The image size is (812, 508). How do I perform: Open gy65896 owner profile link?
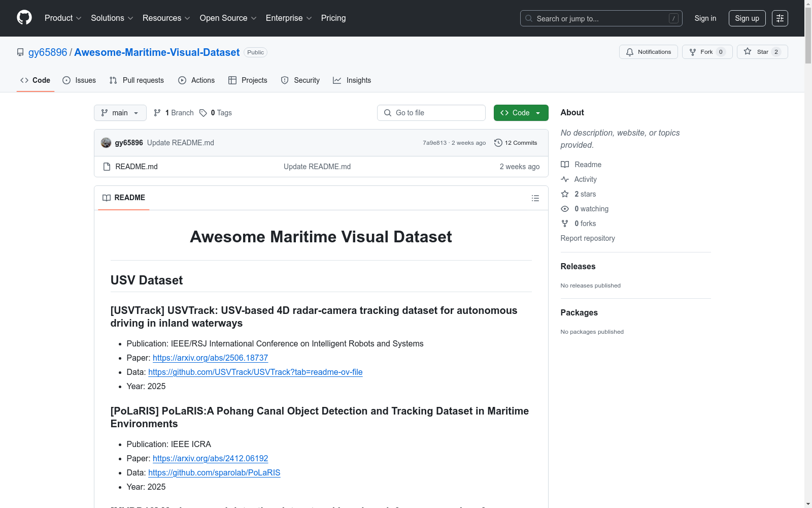pyautogui.click(x=48, y=52)
